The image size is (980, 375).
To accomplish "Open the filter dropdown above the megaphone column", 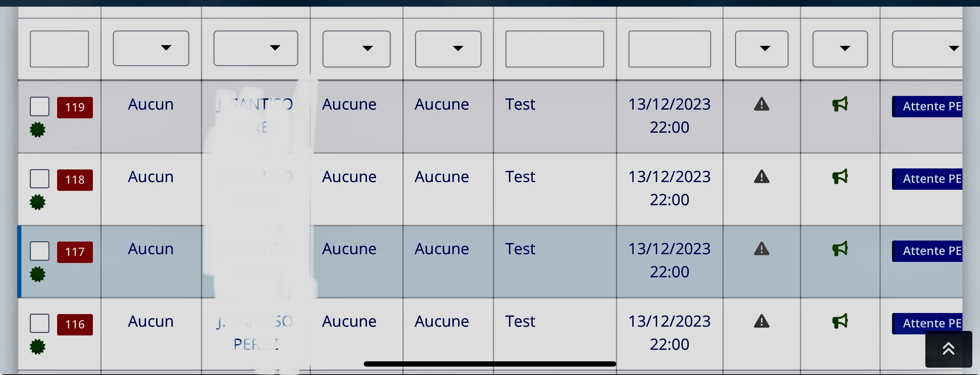I will (840, 49).
